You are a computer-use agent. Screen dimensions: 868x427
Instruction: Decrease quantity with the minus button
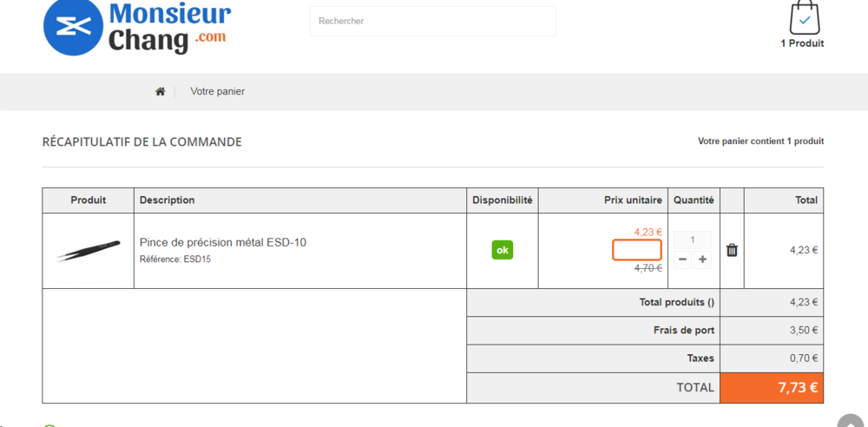[682, 259]
